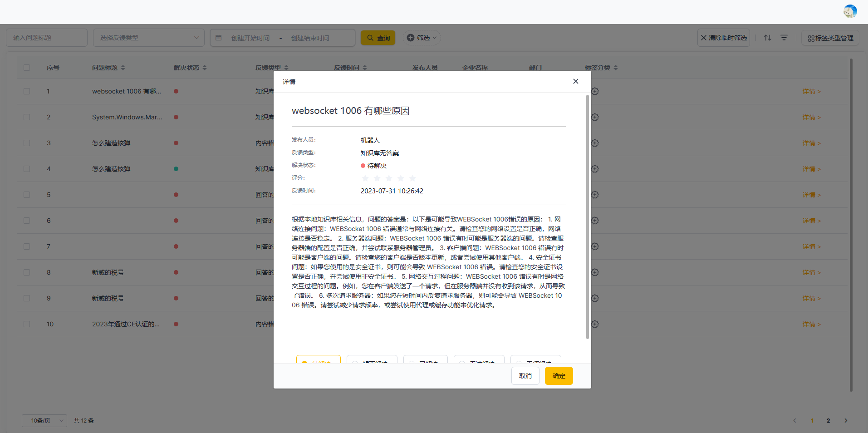Check the checkbox for row 9
The width and height of the screenshot is (868, 433).
coord(27,298)
